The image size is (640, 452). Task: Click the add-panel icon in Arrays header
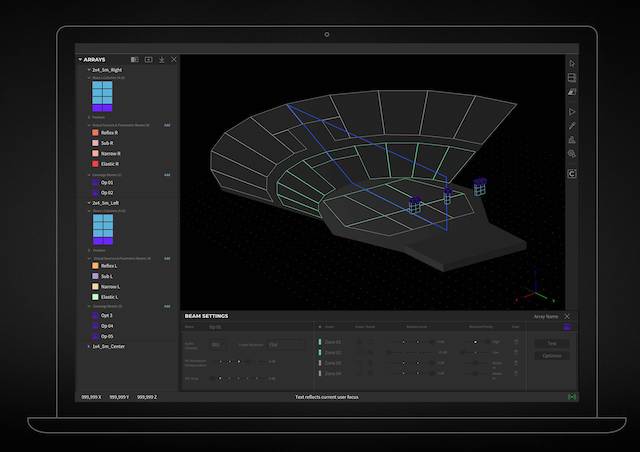pos(149,60)
